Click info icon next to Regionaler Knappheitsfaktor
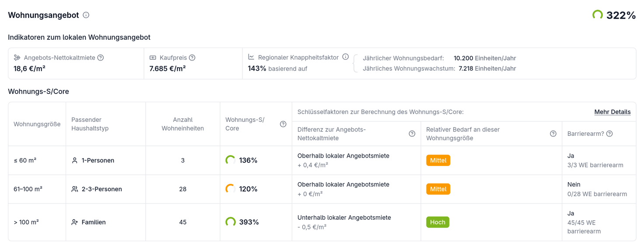This screenshot has height=249, width=644. pyautogui.click(x=346, y=57)
